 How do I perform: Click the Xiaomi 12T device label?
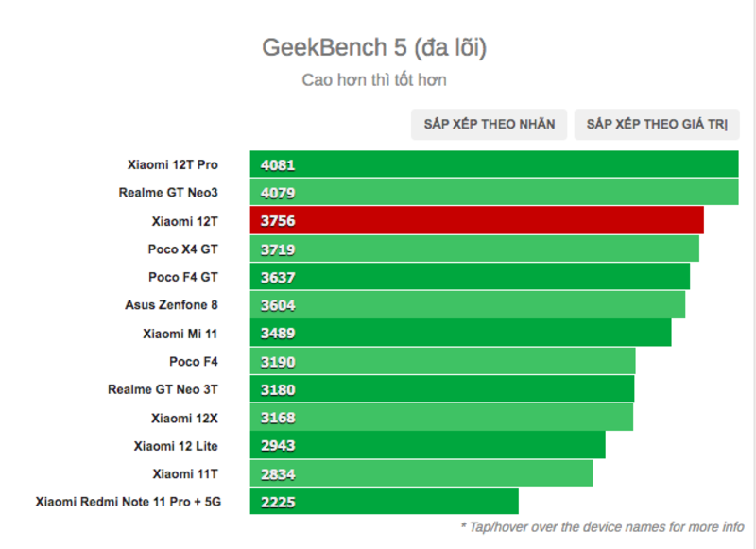(x=184, y=221)
